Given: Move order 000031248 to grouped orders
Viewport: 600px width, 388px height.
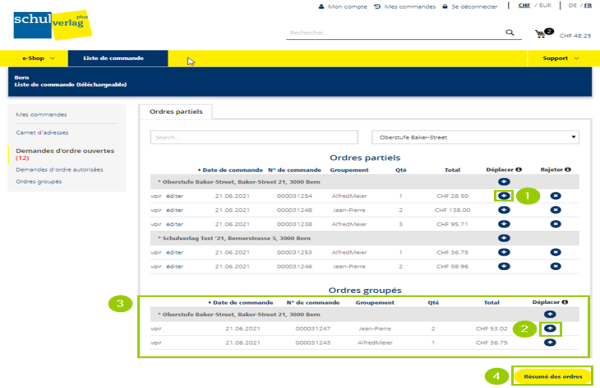Looking at the screenshot, I should pyautogui.click(x=504, y=210).
